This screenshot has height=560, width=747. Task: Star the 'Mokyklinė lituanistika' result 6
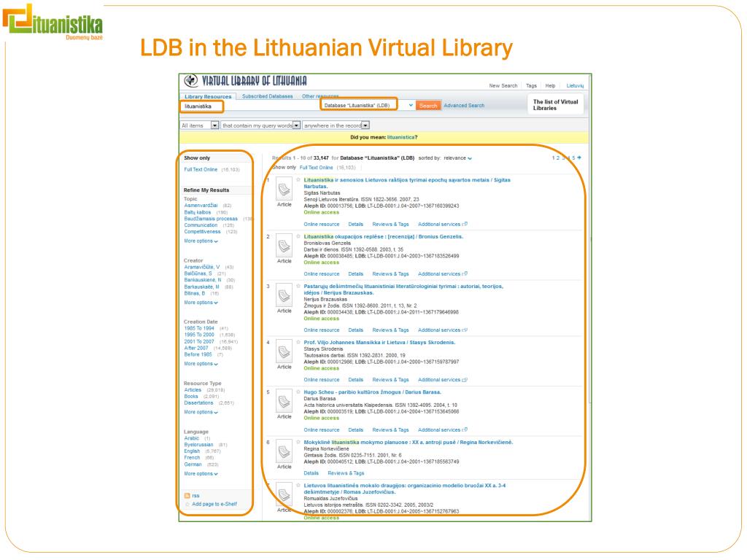298,443
